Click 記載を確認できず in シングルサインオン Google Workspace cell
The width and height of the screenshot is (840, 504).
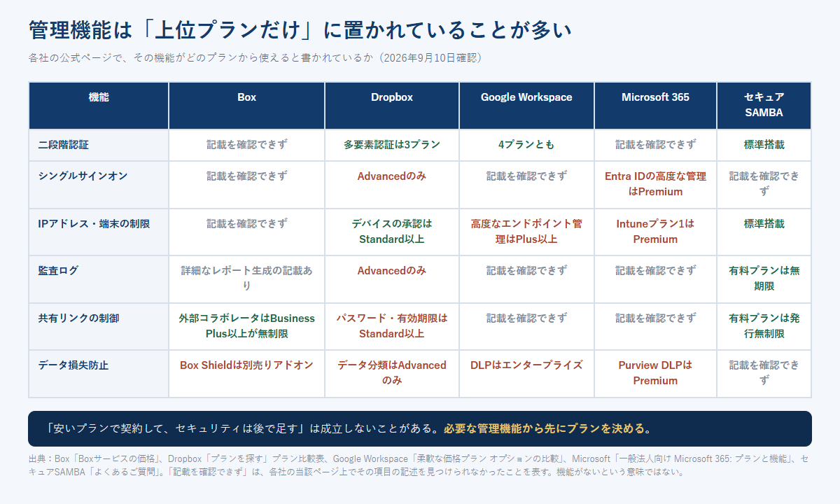point(526,176)
